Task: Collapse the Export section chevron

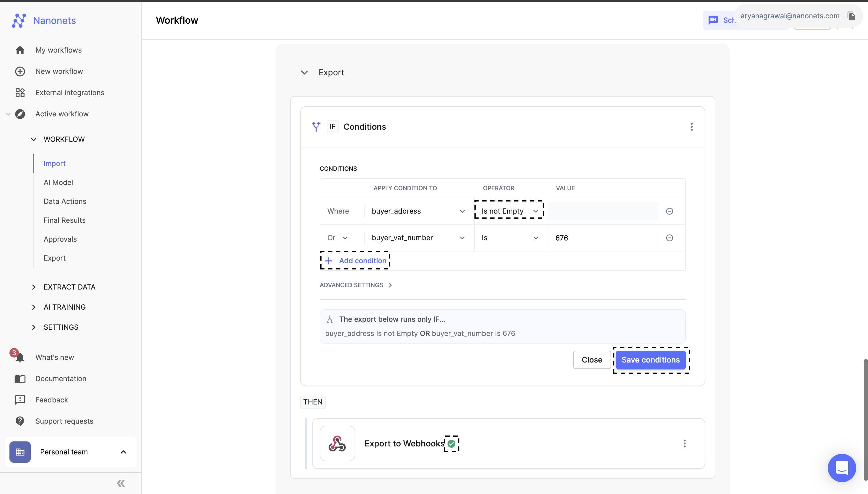Action: click(304, 72)
